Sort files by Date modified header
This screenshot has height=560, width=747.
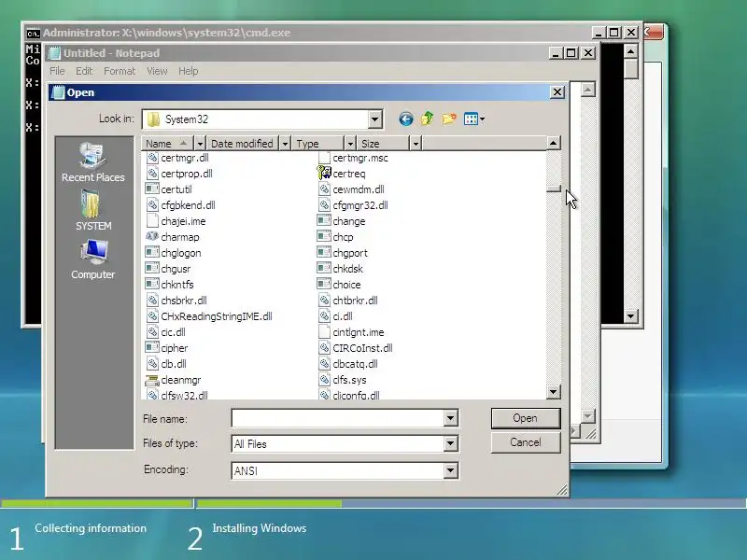point(243,144)
